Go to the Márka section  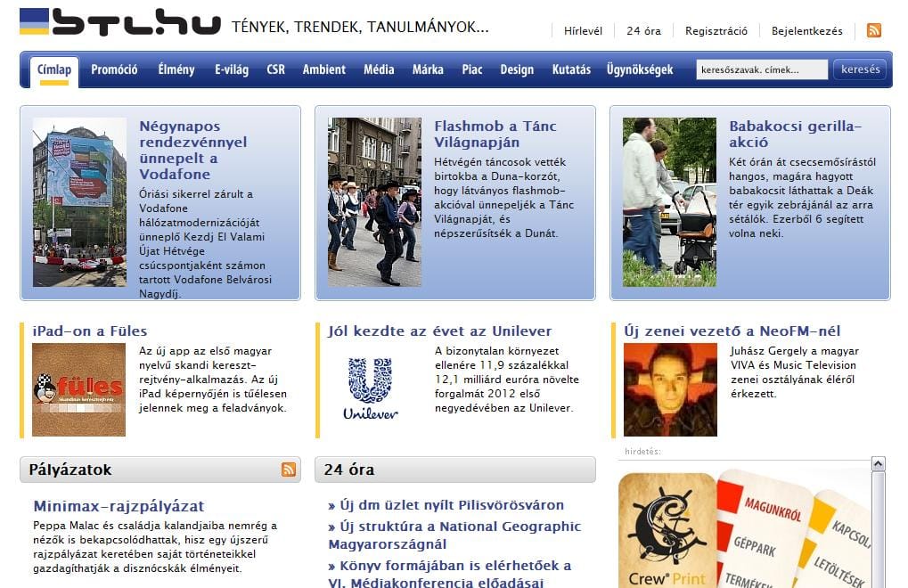pyautogui.click(x=428, y=69)
